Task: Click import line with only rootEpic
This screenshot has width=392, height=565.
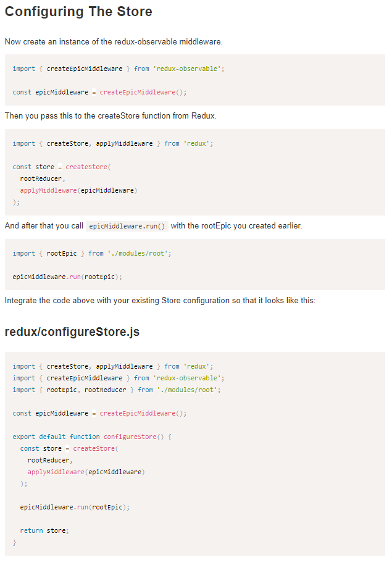Action: 91,253
